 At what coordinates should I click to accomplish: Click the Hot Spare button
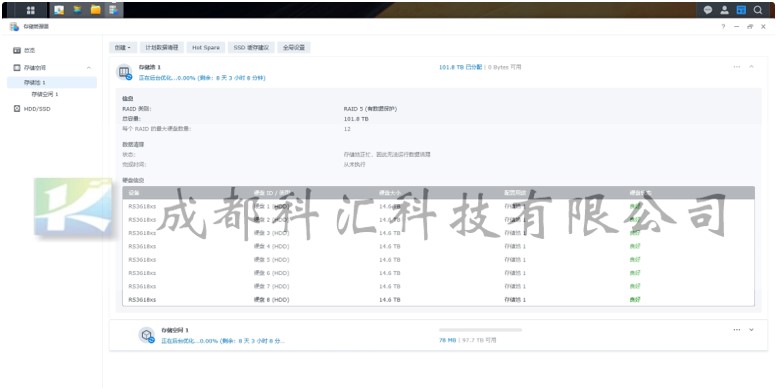pos(206,48)
